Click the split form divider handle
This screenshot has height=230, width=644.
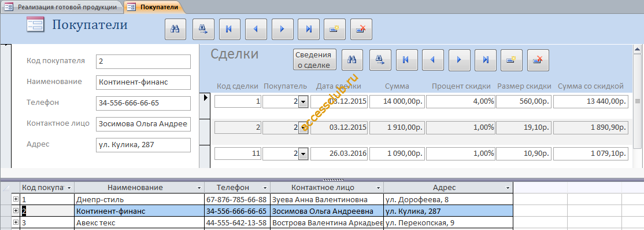pyautogui.click(x=333, y=180)
